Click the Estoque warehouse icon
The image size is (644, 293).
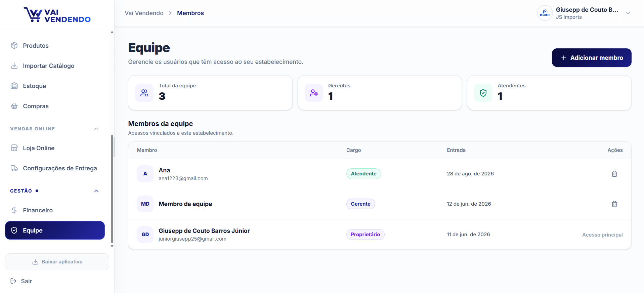14,86
